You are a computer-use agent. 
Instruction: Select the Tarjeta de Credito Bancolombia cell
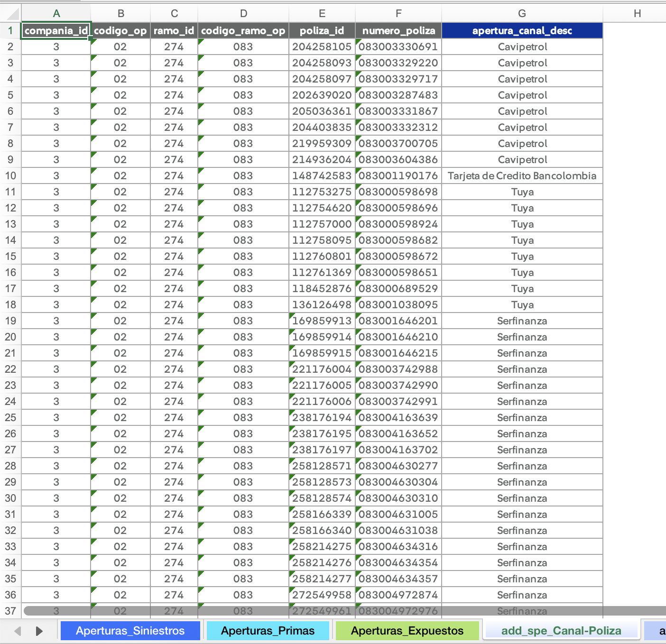click(x=522, y=176)
